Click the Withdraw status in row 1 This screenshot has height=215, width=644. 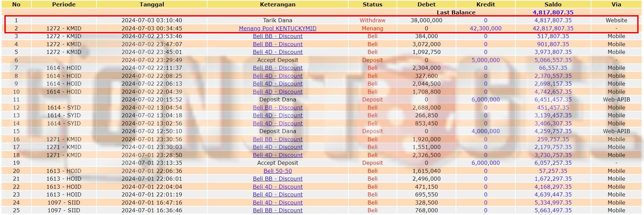[x=372, y=20]
